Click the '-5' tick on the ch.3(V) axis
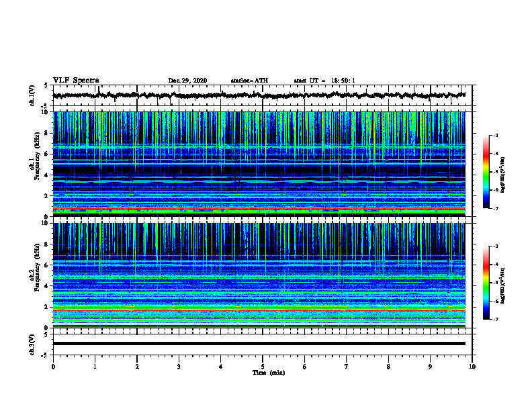This screenshot has height=411, width=532. pos(45,355)
